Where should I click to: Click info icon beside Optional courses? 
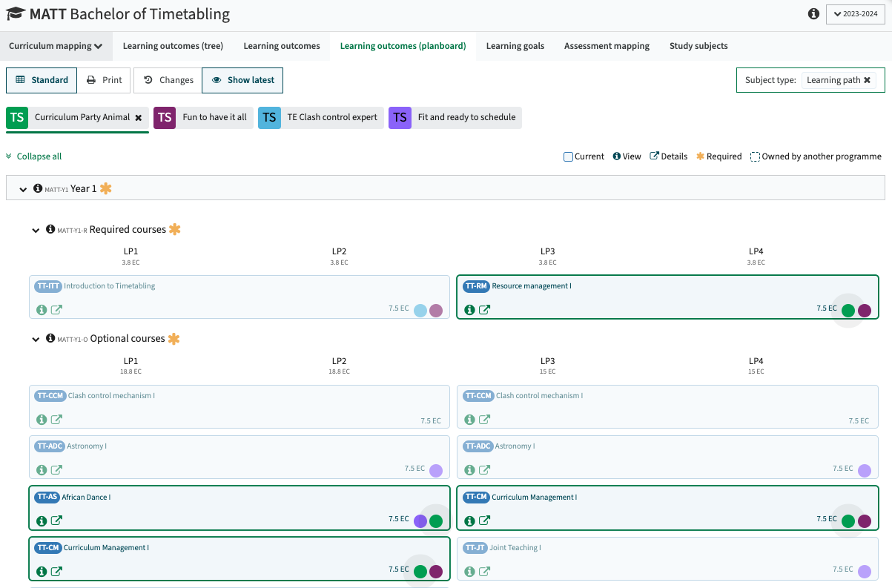point(50,338)
